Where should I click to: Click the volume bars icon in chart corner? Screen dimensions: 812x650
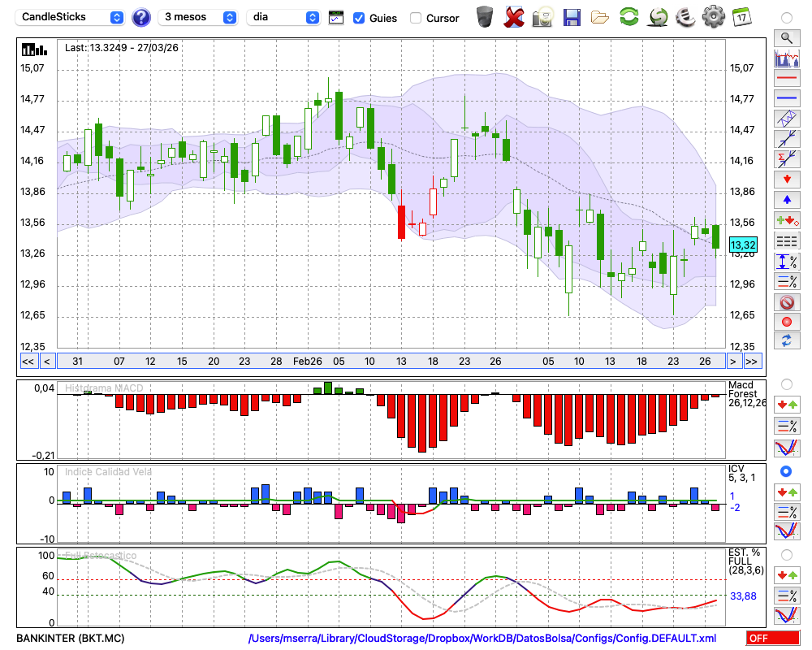pos(35,50)
